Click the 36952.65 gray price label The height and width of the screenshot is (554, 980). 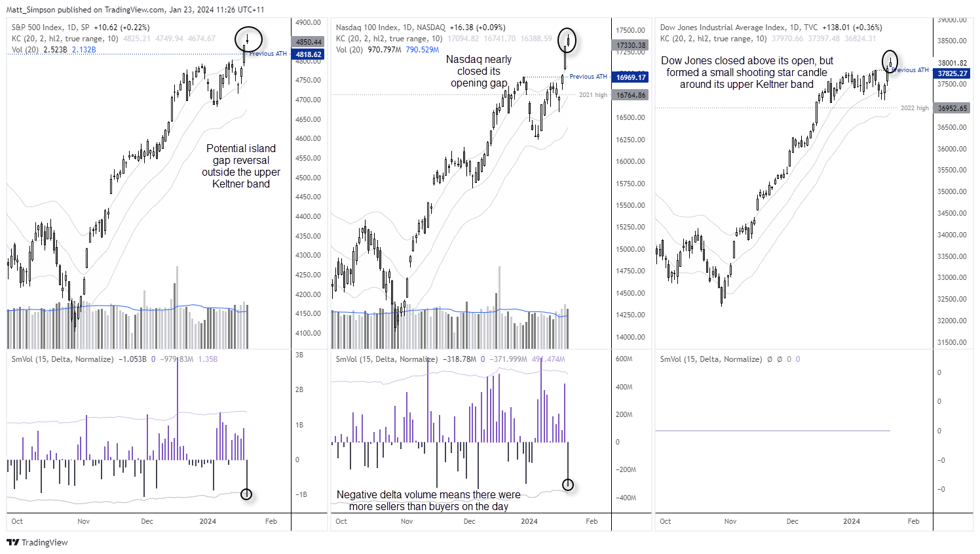pos(952,108)
